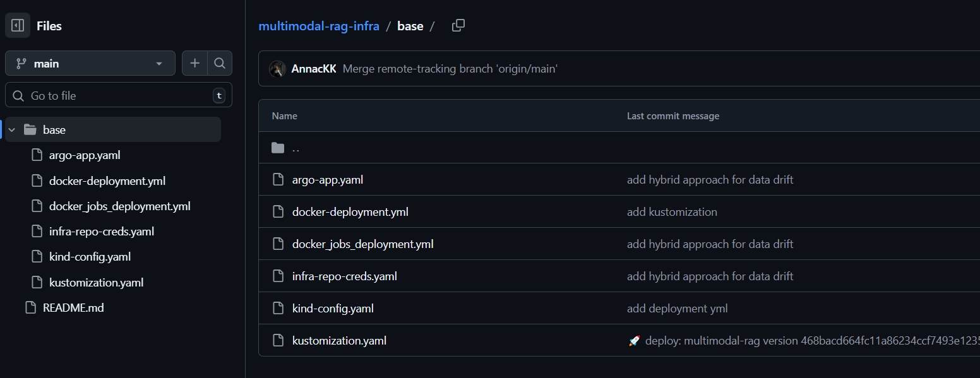Open infra-repo-creds.yaml from the file table

click(344, 276)
